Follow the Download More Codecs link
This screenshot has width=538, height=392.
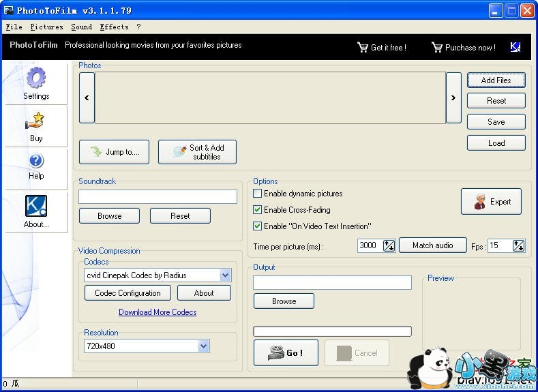tap(158, 312)
